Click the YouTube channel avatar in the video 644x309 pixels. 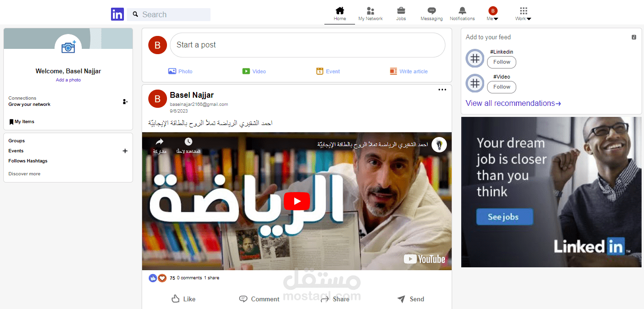(x=439, y=145)
